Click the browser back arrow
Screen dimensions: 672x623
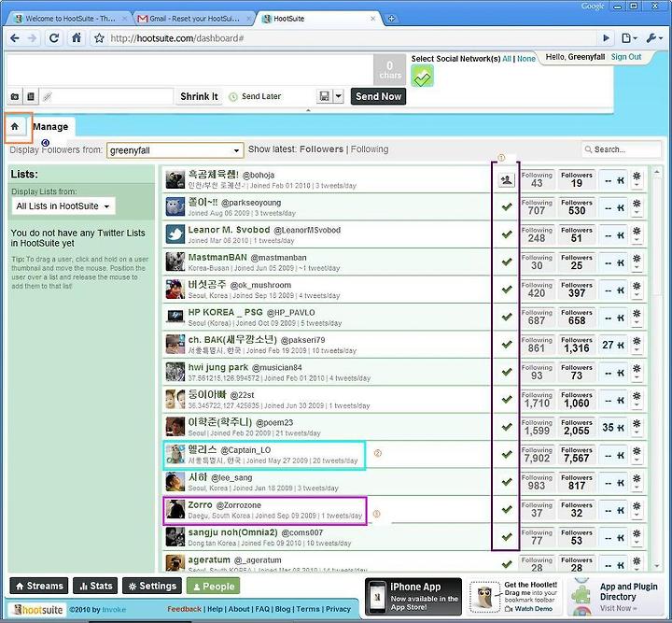point(15,38)
